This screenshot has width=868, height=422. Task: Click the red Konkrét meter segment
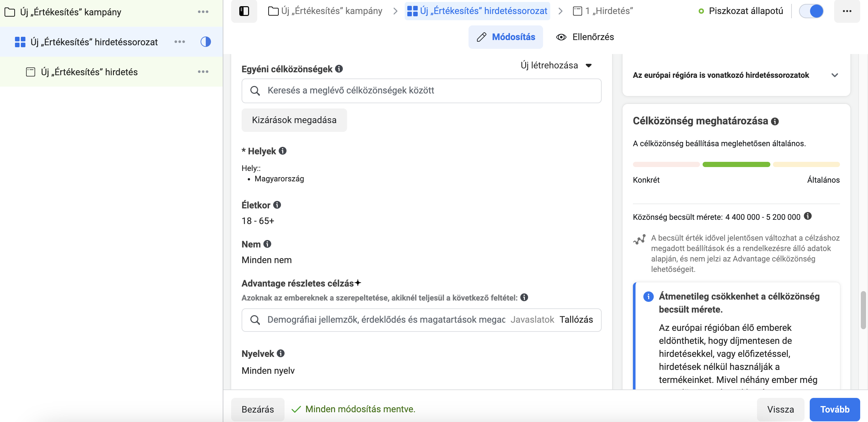point(666,164)
